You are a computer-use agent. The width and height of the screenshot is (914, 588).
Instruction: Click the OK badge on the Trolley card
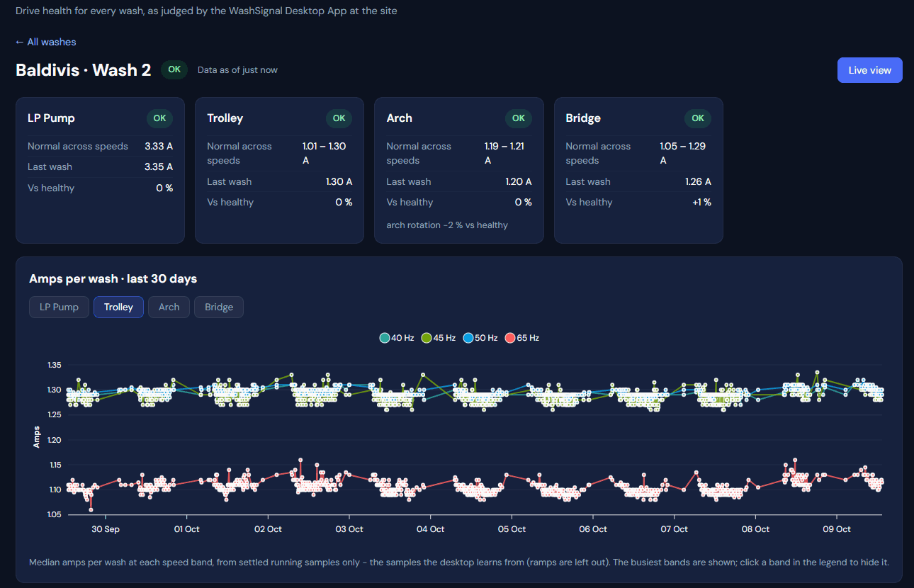(339, 118)
